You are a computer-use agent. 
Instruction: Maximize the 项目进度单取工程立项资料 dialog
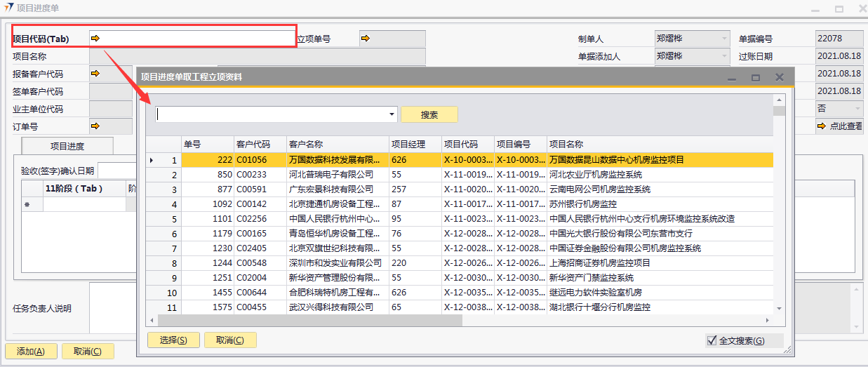pyautogui.click(x=756, y=78)
